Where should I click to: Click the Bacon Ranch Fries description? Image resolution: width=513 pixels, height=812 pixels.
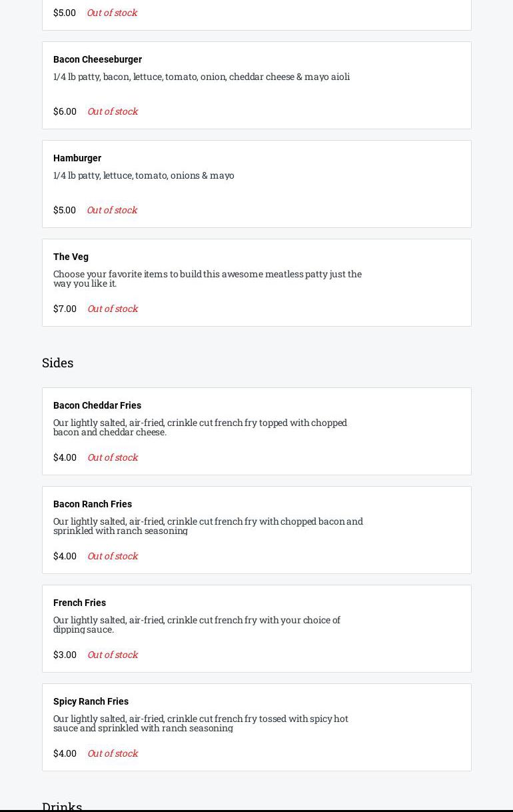208,526
